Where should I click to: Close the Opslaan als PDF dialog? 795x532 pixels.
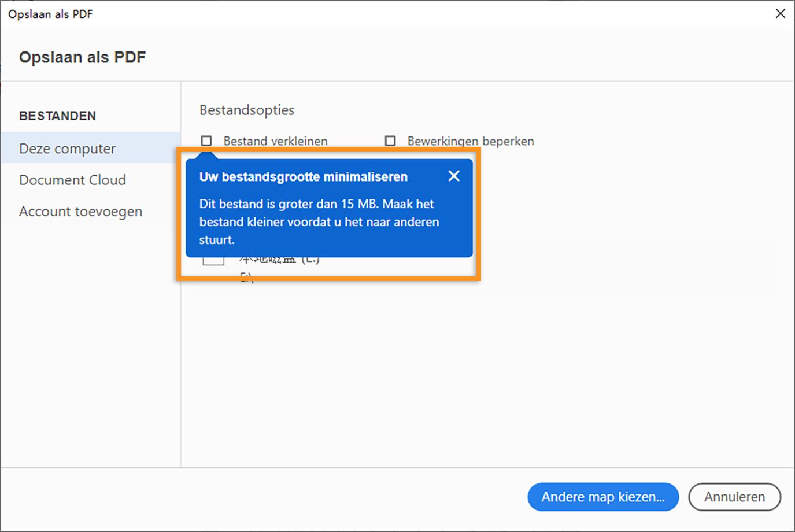click(781, 13)
